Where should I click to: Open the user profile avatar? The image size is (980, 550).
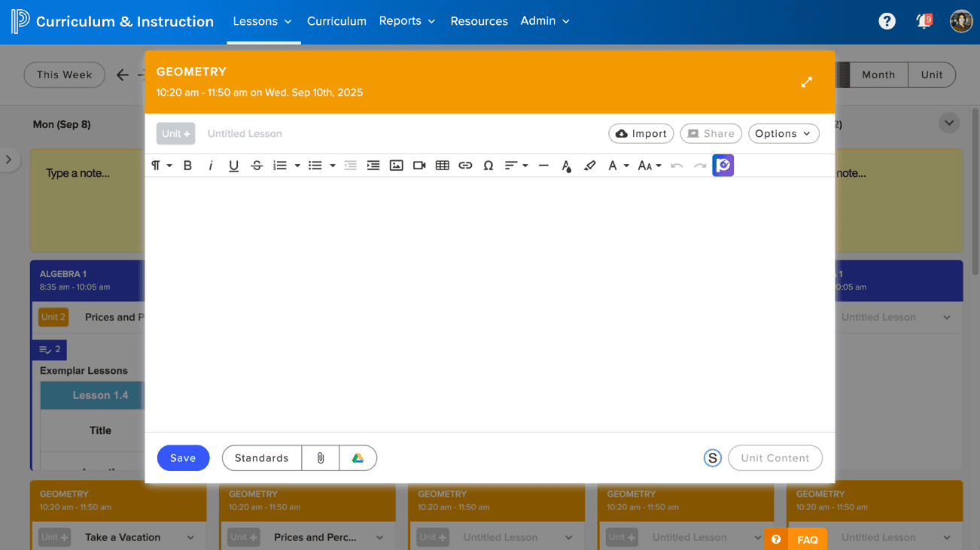click(x=961, y=21)
